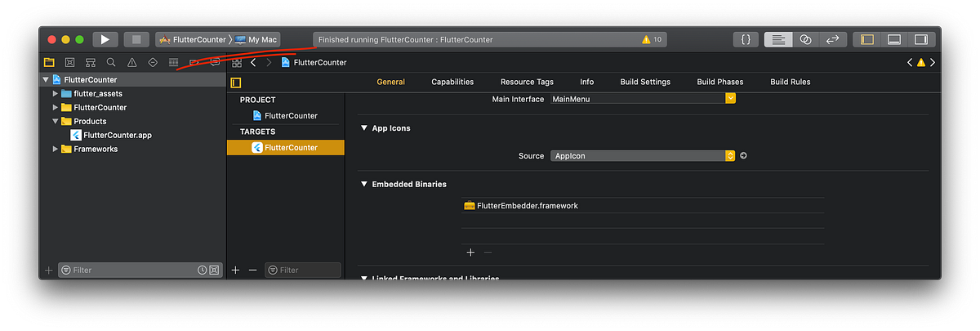980x331 pixels.
Task: Switch to the Resource Tags tab
Action: click(x=527, y=82)
